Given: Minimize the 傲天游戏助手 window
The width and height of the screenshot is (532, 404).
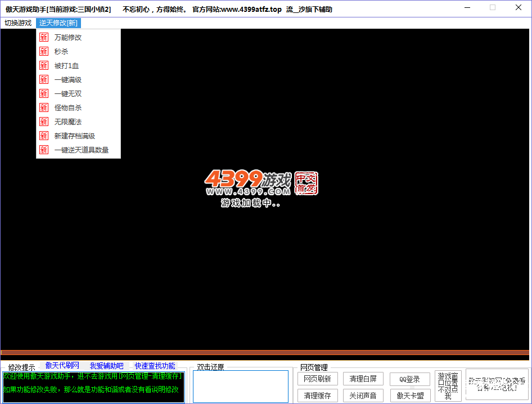Looking at the screenshot, I should (467, 7).
